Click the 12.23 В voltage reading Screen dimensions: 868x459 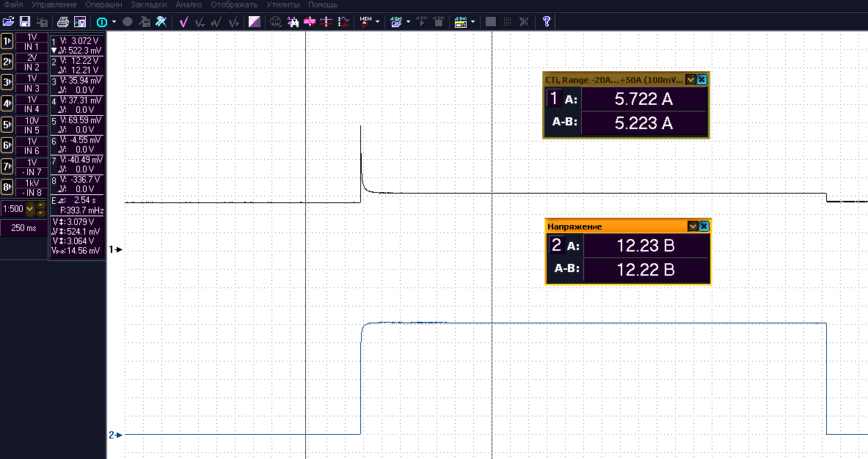[x=646, y=246]
